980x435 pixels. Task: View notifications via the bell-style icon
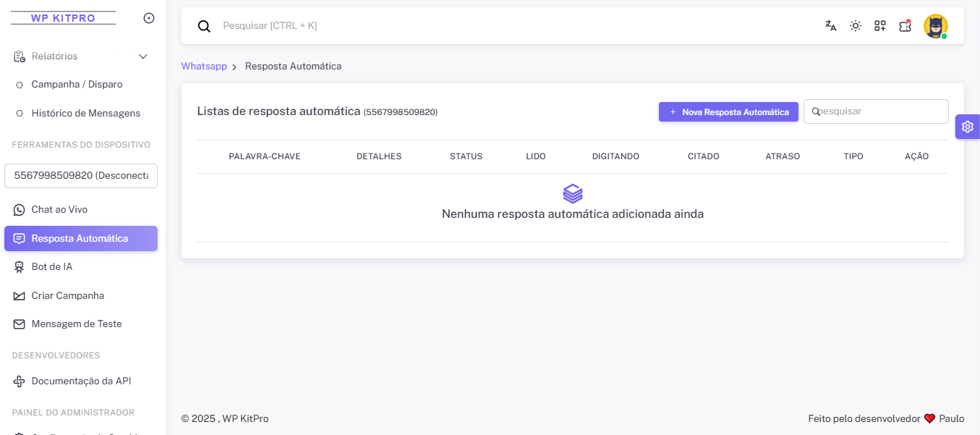tap(904, 25)
